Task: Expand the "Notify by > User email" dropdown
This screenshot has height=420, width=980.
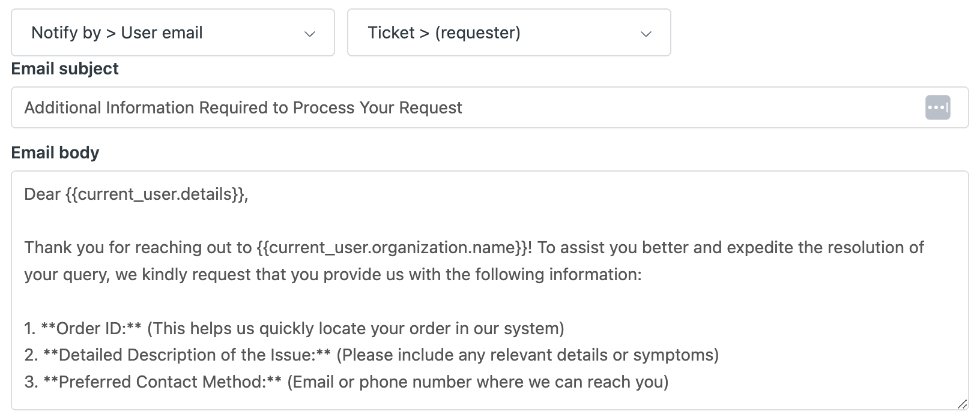Action: (x=172, y=33)
